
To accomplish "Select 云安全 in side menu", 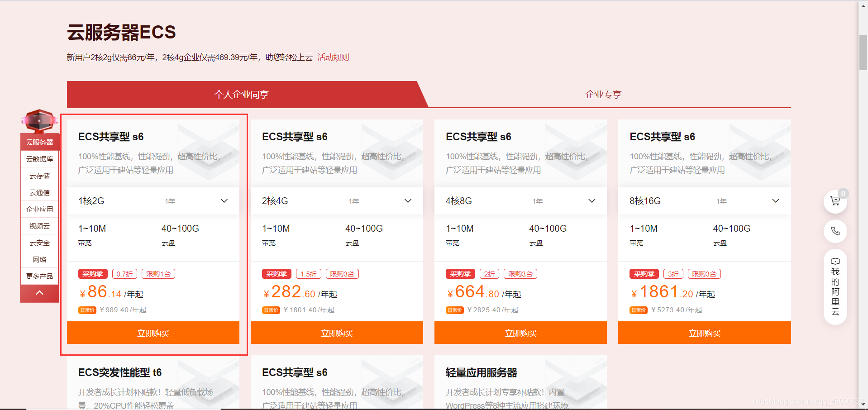I will [40, 243].
